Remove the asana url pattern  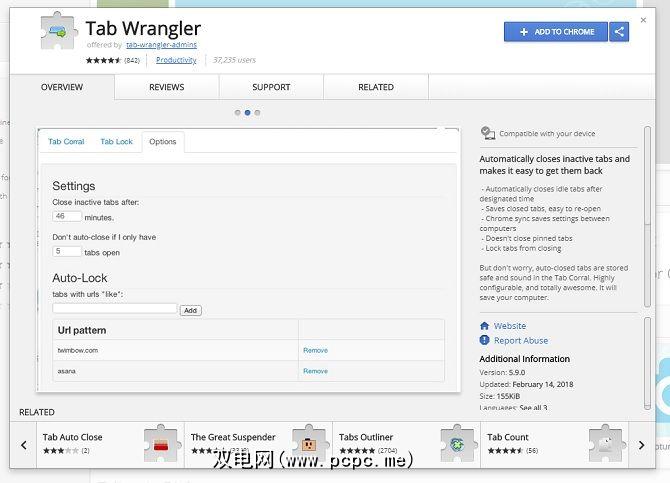315,371
